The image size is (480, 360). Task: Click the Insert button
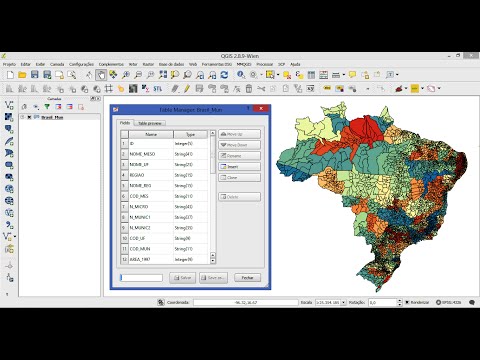[x=239, y=166]
